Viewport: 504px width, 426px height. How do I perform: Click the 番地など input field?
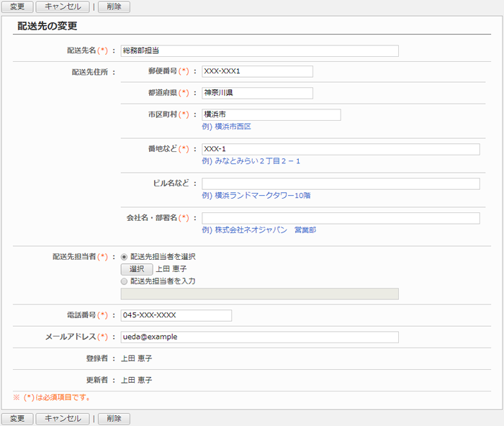click(340, 149)
